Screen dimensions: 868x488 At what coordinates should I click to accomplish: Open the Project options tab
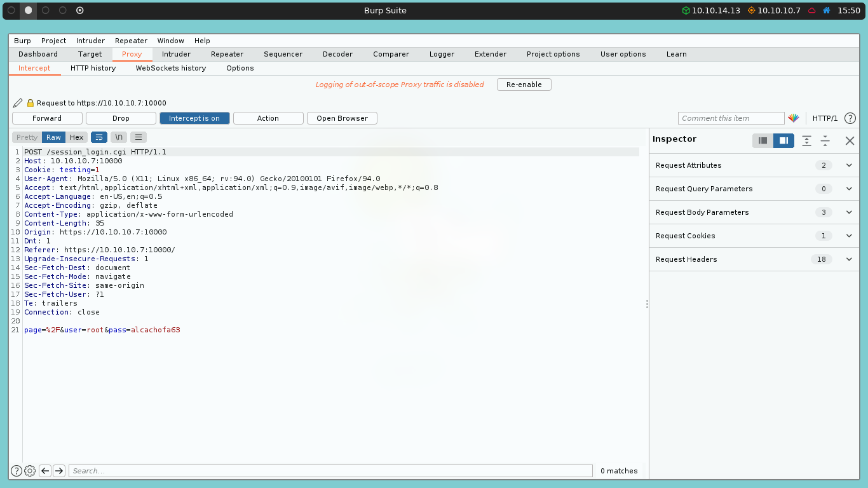coord(553,54)
